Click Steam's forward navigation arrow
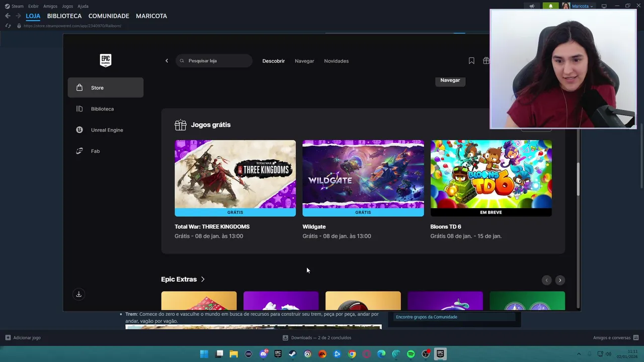The width and height of the screenshot is (644, 362). [x=18, y=16]
